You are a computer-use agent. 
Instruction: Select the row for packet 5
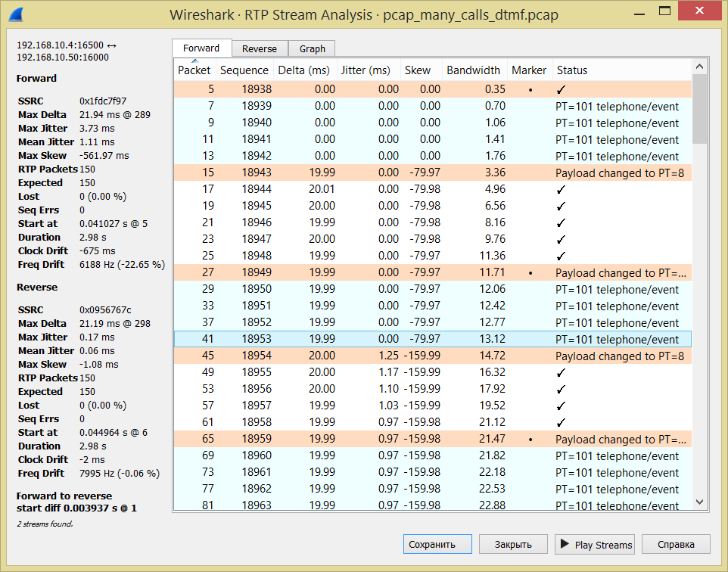[433, 89]
